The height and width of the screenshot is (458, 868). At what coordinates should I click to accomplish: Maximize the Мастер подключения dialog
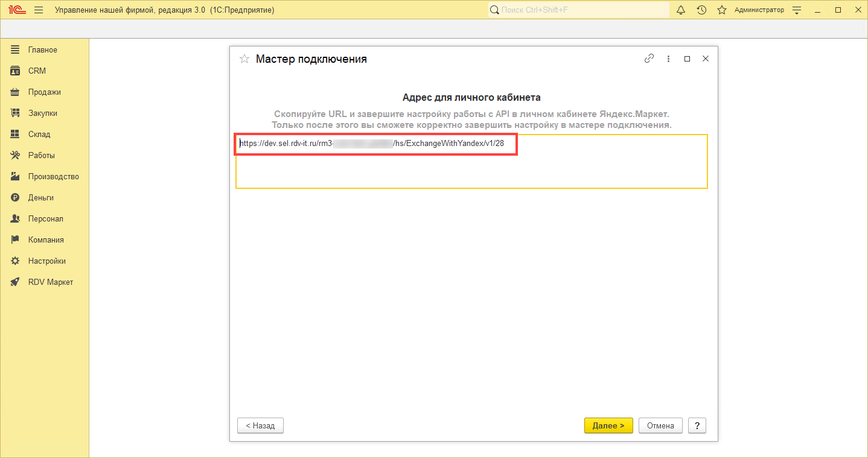(x=687, y=59)
